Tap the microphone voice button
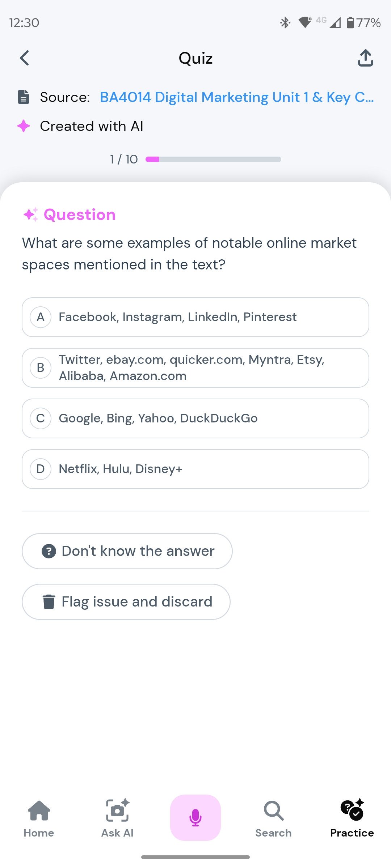 pyautogui.click(x=195, y=817)
